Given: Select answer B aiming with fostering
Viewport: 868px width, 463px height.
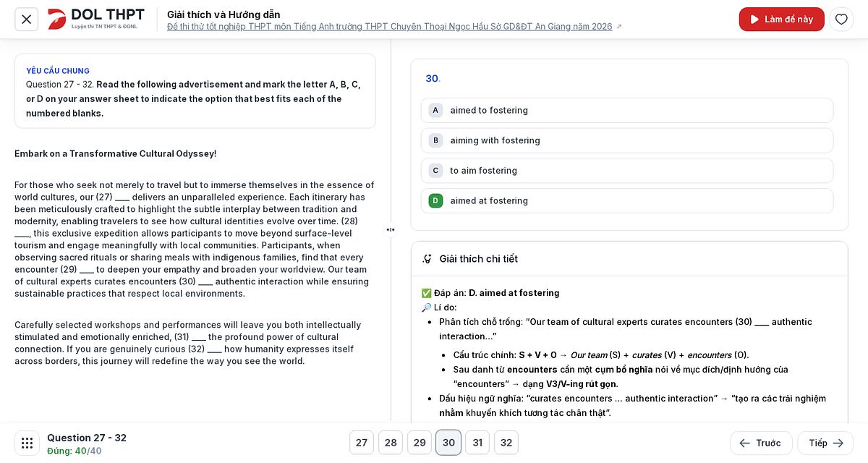Looking at the screenshot, I should pyautogui.click(x=627, y=140).
